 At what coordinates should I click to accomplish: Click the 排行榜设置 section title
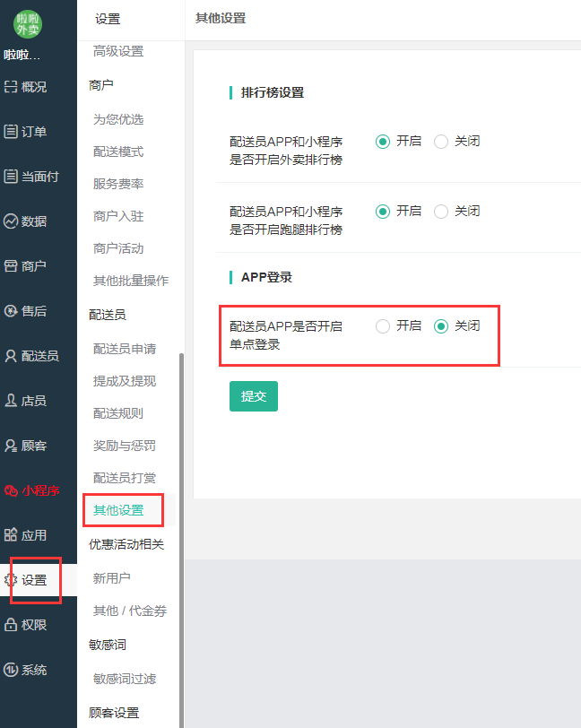[273, 93]
